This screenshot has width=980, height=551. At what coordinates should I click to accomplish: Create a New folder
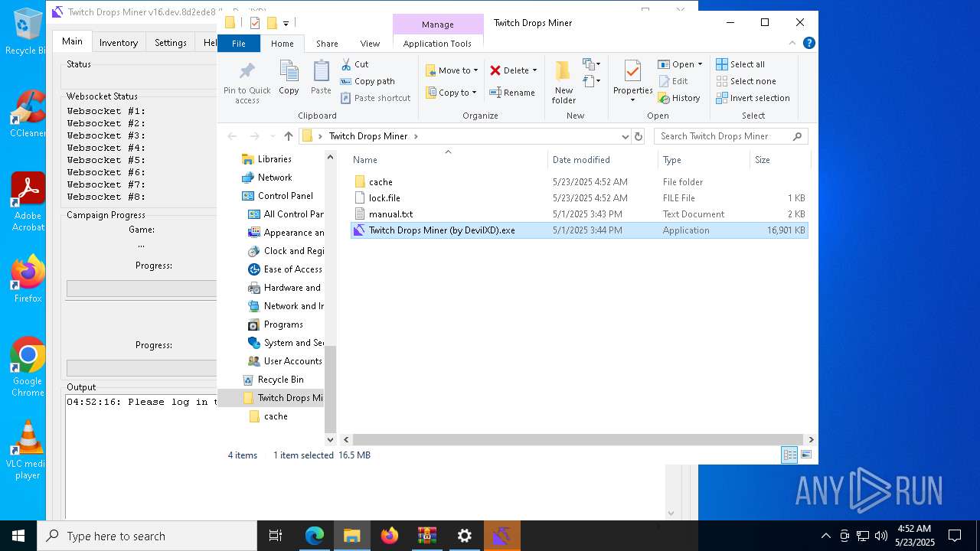[x=563, y=82]
